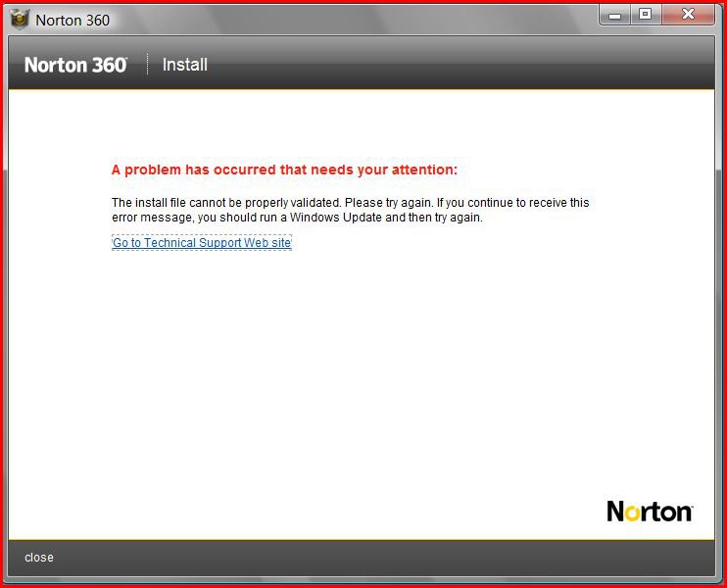Click the 'Norton 360' window title text
Screen dimensions: 727x588
[73, 21]
